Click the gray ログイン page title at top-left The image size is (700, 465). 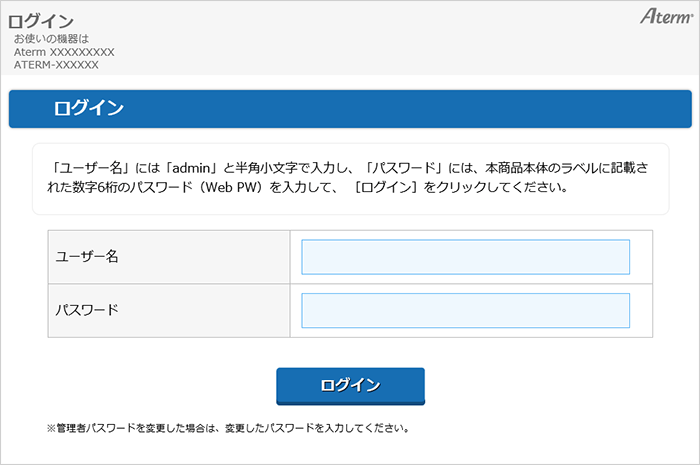pyautogui.click(x=41, y=21)
